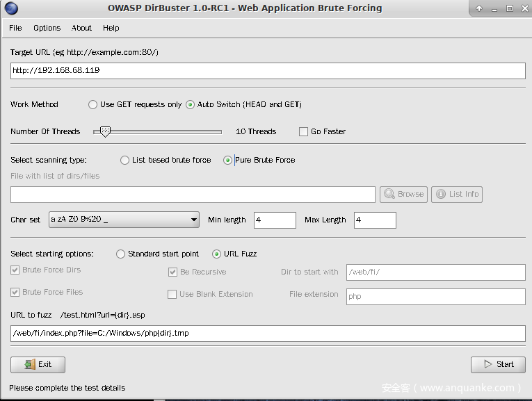Open the File menu
532x401 pixels.
15,28
